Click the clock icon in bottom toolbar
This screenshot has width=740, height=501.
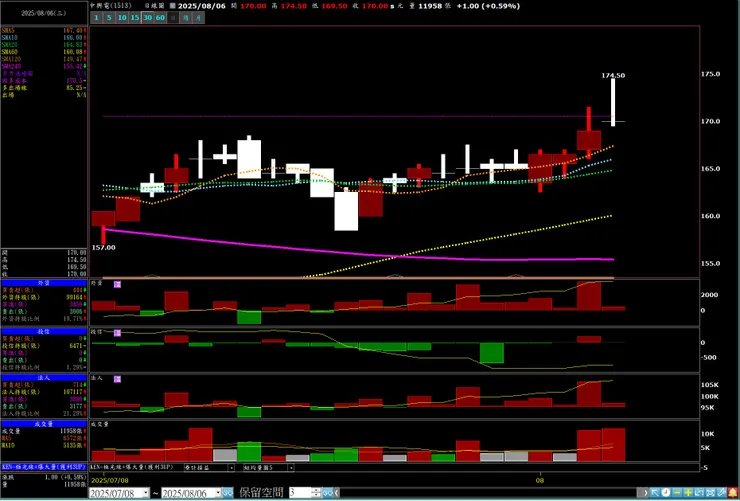(665, 493)
